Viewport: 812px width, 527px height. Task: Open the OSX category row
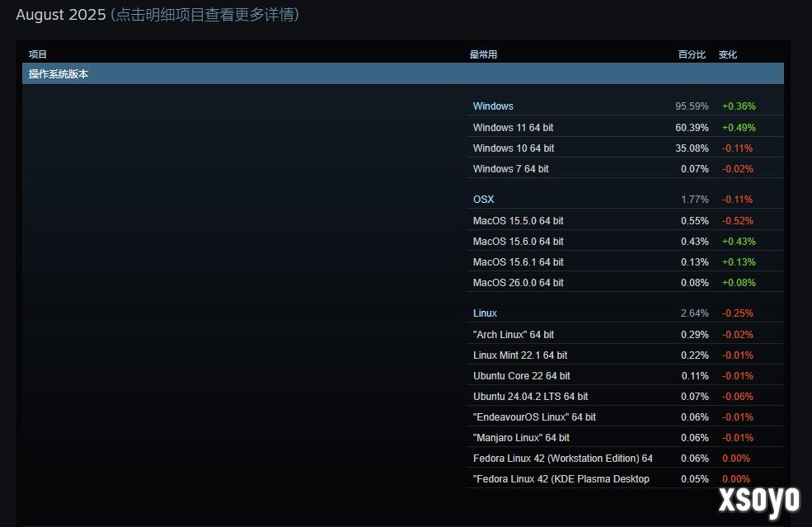625,200
